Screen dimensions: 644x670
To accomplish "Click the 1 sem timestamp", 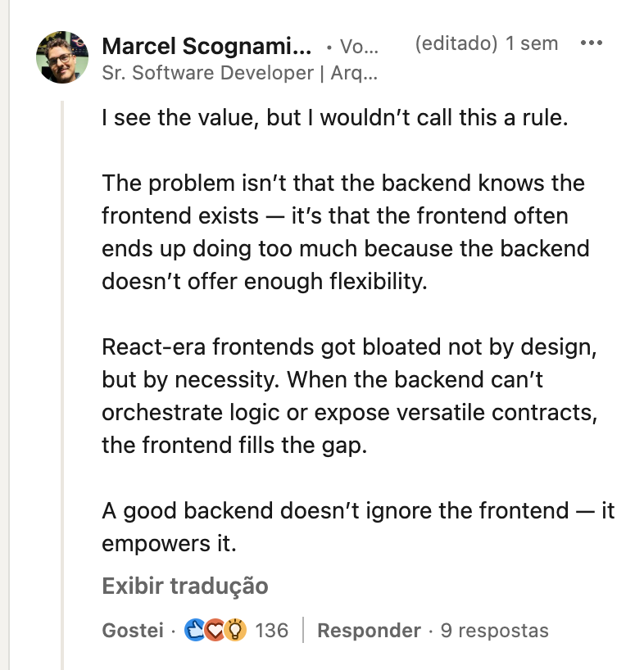I will click(532, 43).
